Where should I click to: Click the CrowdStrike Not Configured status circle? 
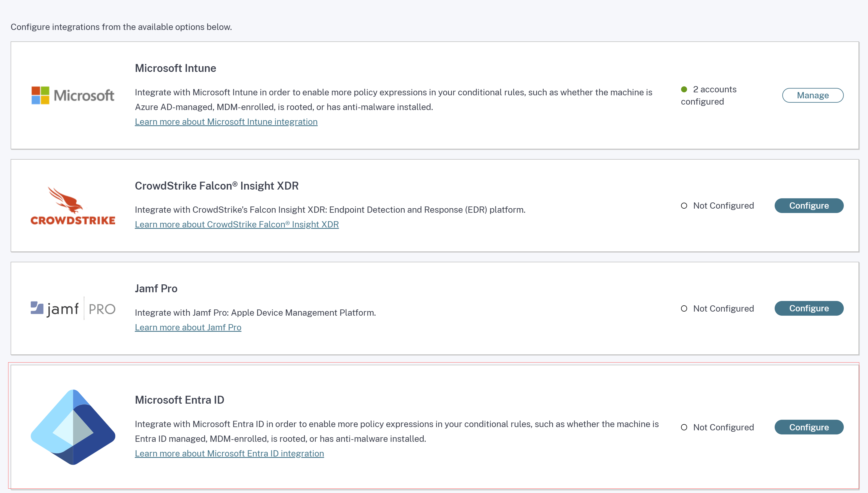[x=684, y=206]
